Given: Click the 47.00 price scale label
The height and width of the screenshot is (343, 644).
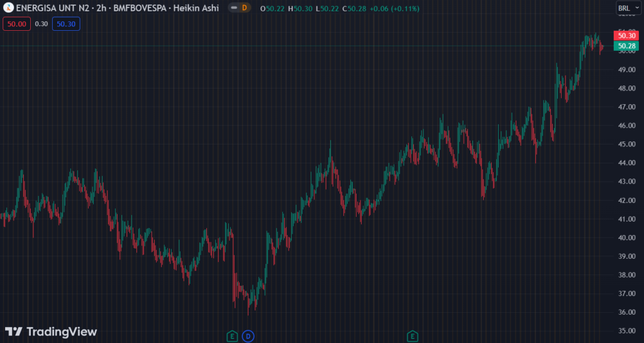Looking at the screenshot, I should click(627, 107).
